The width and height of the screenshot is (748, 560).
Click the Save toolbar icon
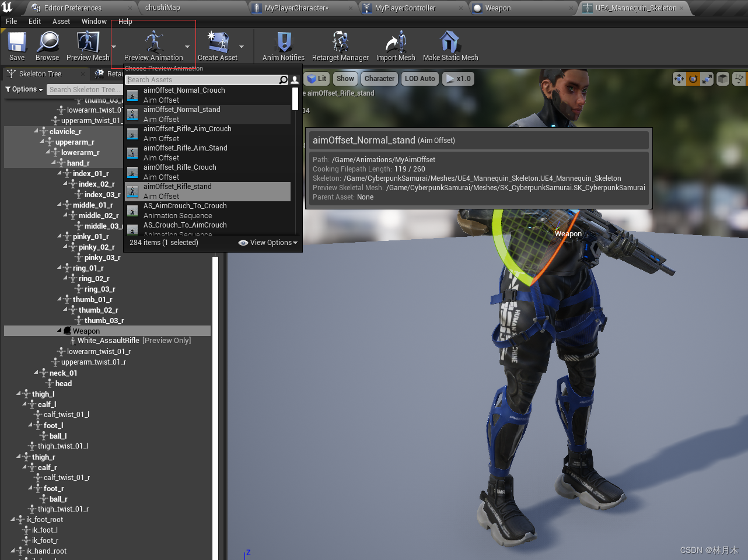coord(17,42)
